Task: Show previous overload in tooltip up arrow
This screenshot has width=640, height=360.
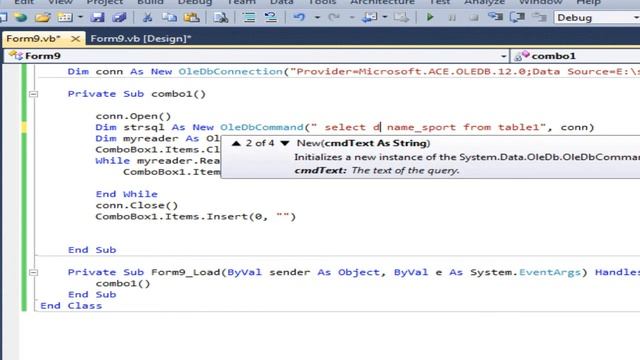Action: pyautogui.click(x=236, y=143)
